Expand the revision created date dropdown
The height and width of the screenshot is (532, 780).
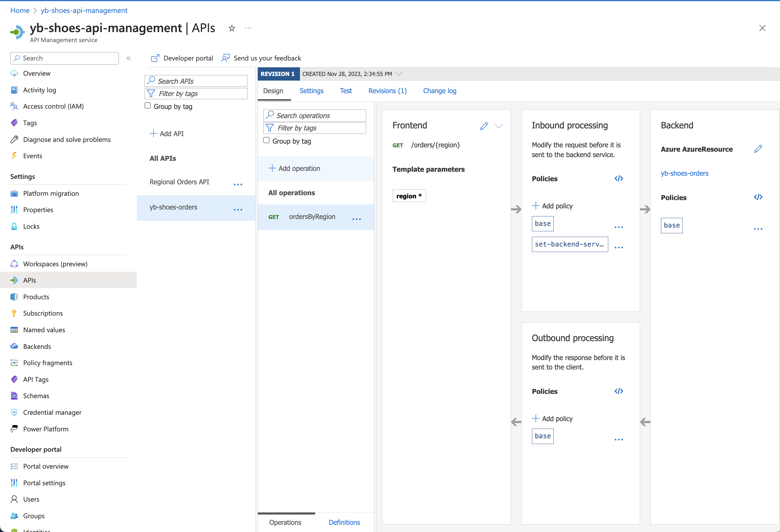pos(399,74)
